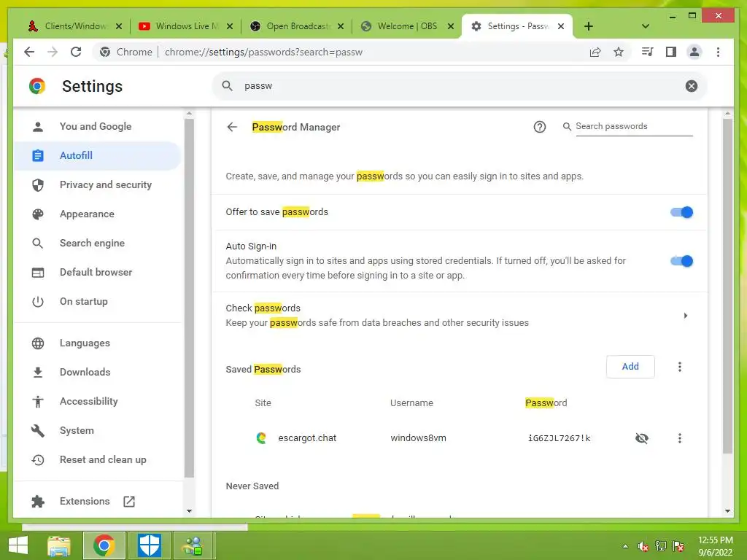This screenshot has height=560, width=747.
Task: Open the side panel icon
Action: pos(671,52)
